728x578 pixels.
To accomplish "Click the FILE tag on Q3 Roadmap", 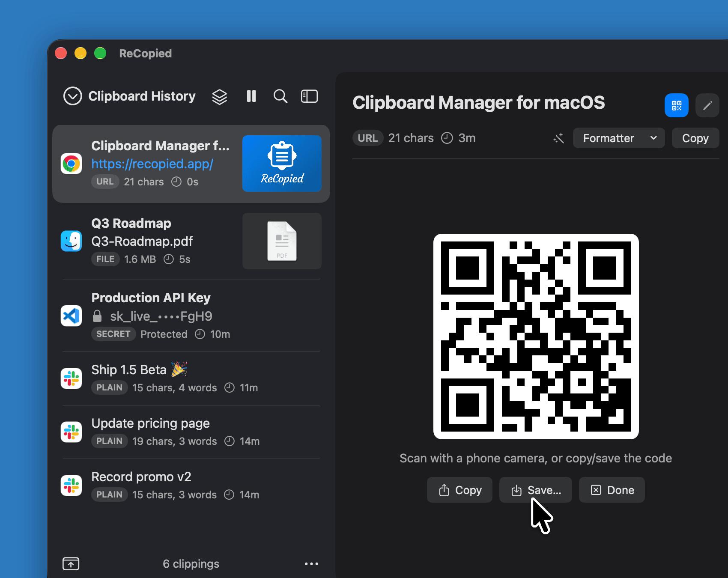I will point(105,259).
